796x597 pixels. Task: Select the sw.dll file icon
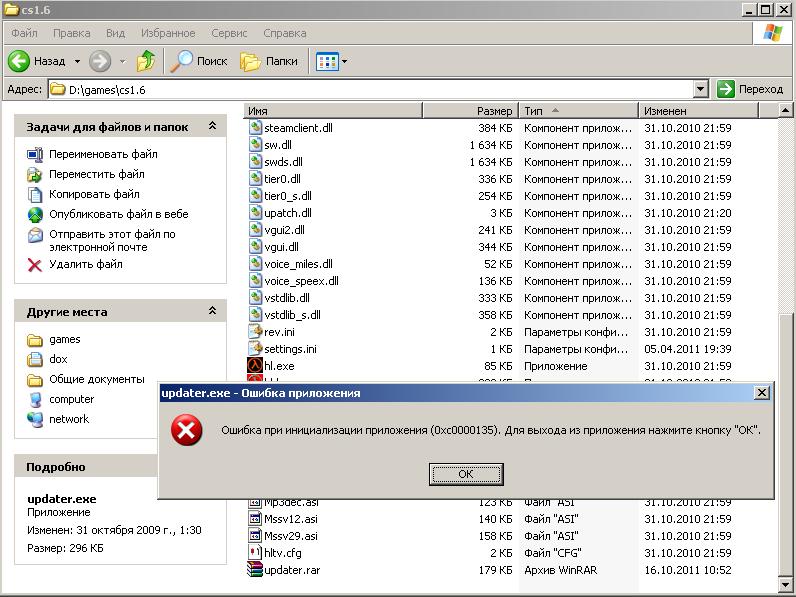pyautogui.click(x=255, y=145)
